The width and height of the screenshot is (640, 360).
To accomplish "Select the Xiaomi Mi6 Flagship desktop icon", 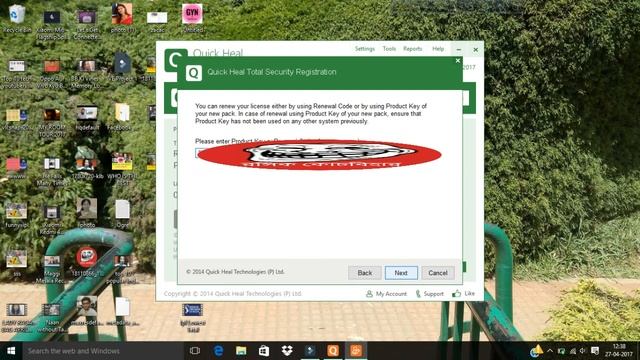I will click(x=52, y=24).
